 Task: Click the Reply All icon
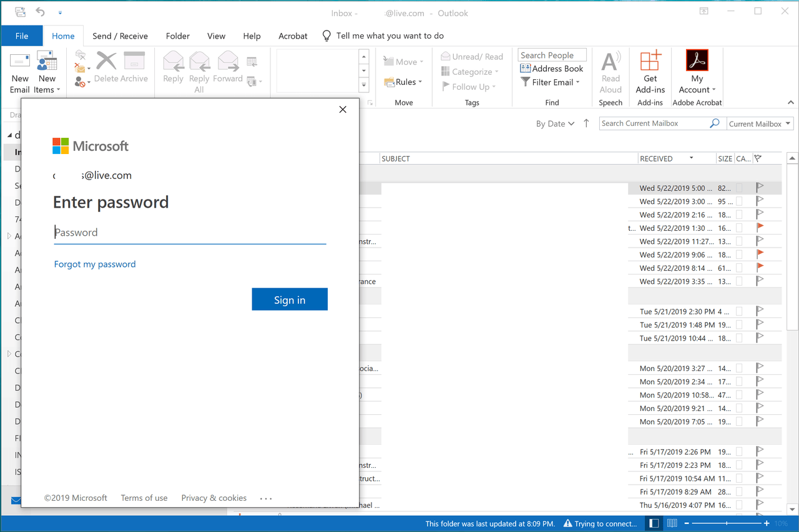point(199,61)
